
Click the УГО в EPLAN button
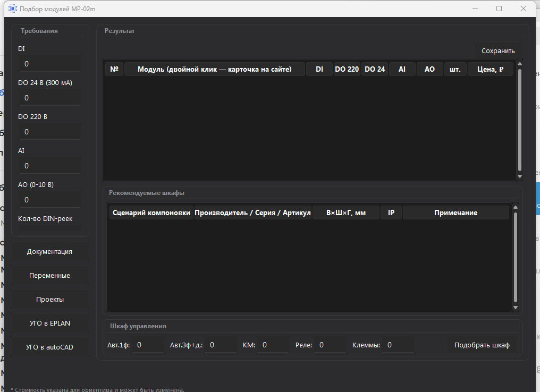click(x=49, y=323)
